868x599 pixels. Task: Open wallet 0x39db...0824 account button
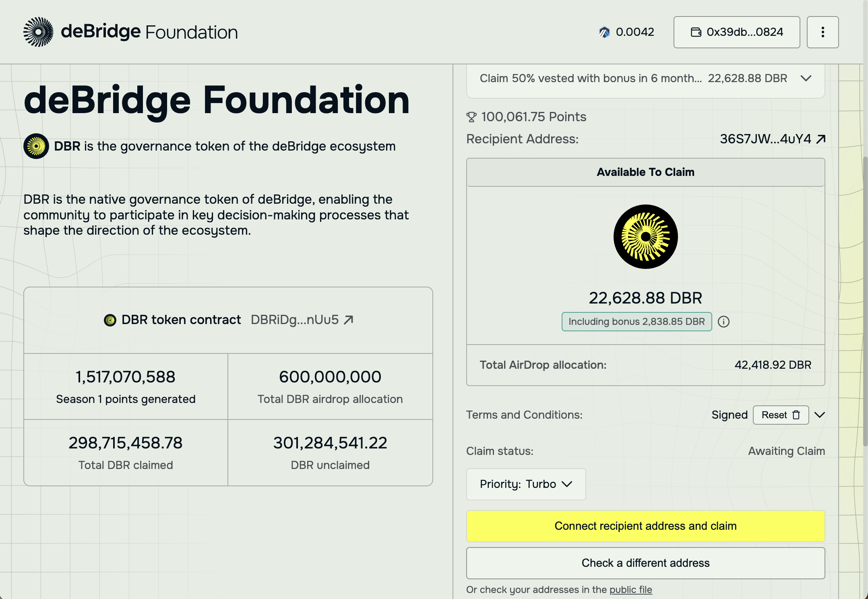[x=737, y=32]
